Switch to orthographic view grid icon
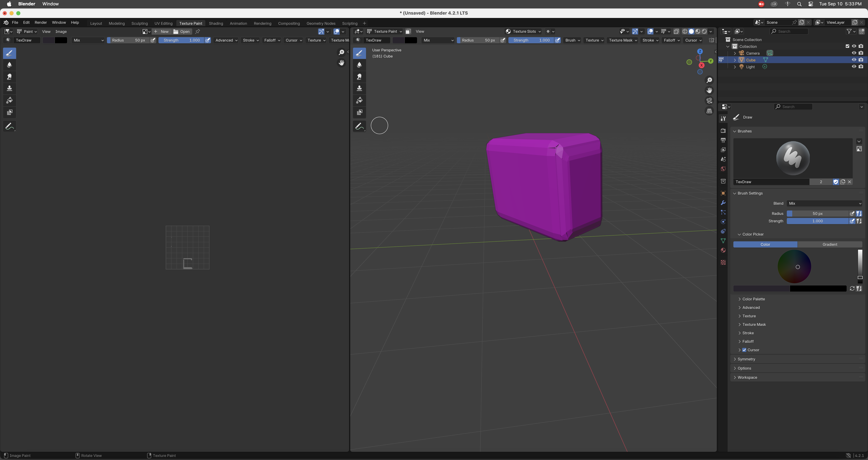 click(x=709, y=111)
